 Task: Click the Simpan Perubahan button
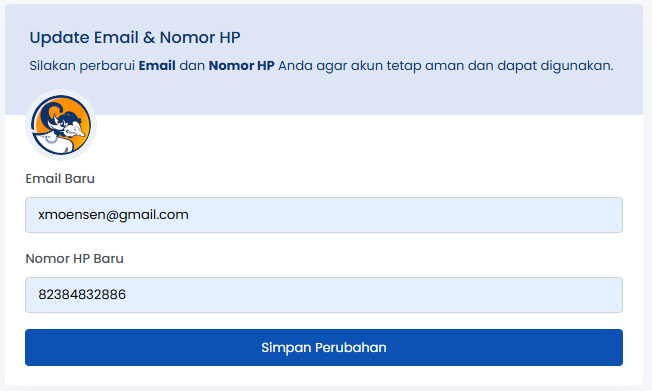[x=324, y=348]
